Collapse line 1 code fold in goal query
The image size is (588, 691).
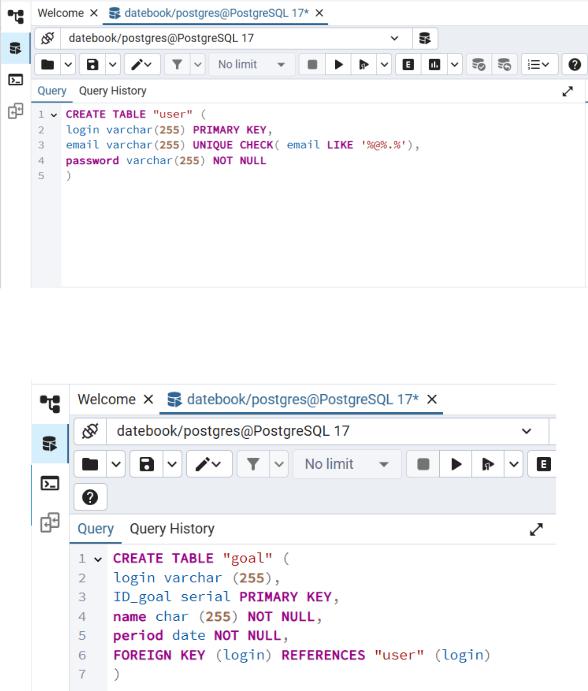98,559
